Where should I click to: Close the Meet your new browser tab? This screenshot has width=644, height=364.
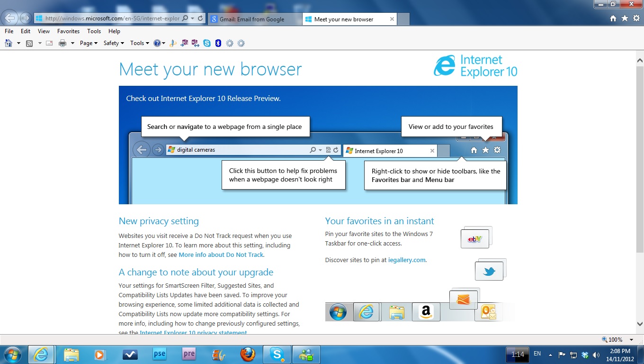point(392,19)
